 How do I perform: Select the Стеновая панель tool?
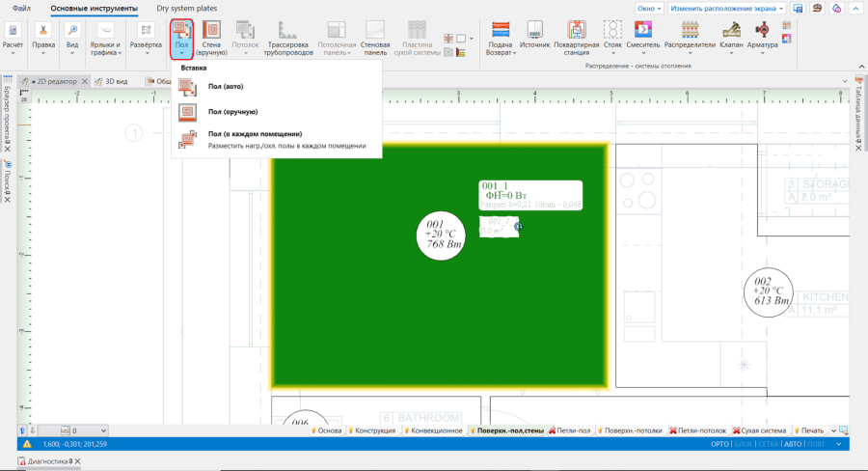click(375, 39)
